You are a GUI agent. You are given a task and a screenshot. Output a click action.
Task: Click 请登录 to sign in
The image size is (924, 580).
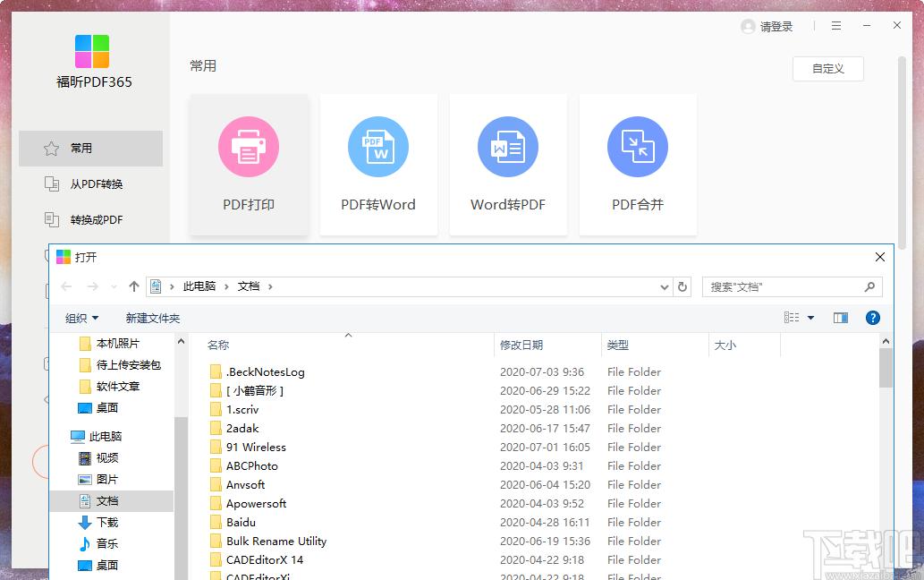767,27
